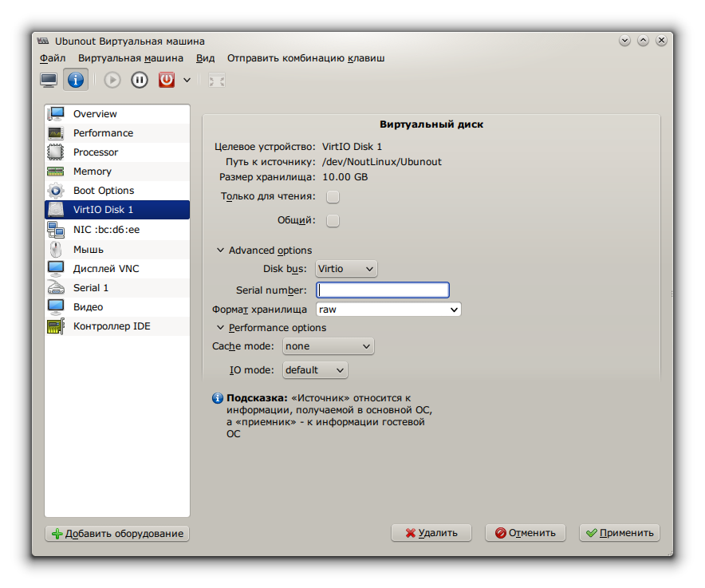
Task: Toggle the 'Общий' shareable checkbox
Action: click(x=333, y=220)
